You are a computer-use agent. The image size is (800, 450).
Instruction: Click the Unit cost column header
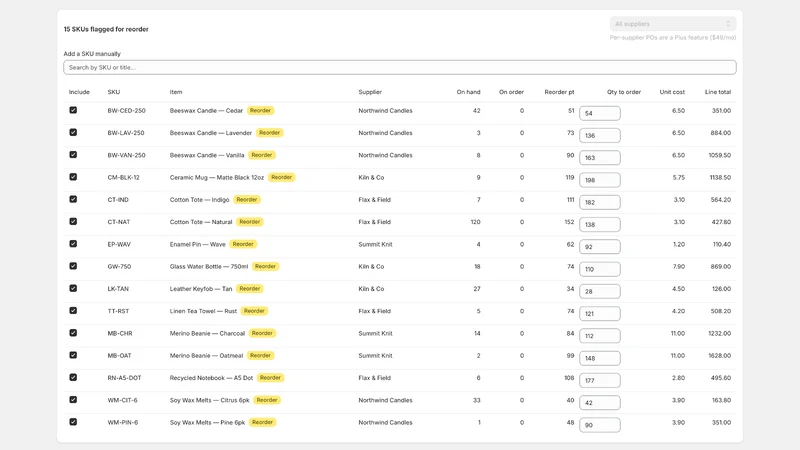click(x=672, y=92)
